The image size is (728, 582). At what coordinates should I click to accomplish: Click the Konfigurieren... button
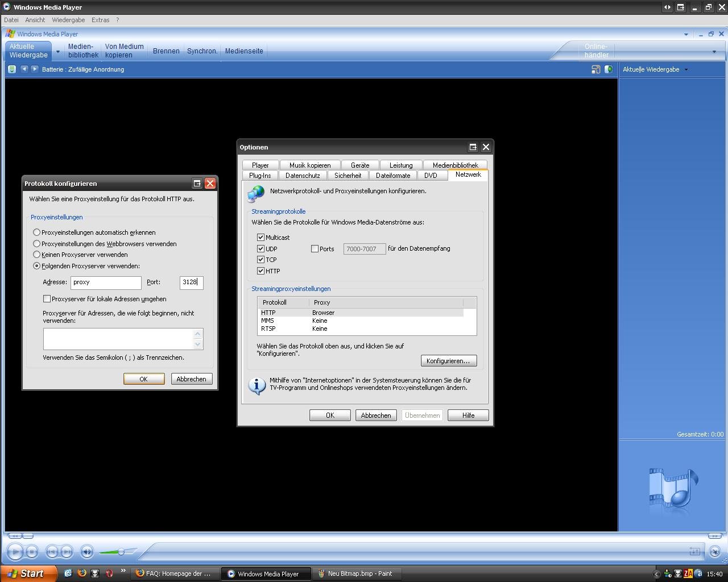[x=449, y=361]
